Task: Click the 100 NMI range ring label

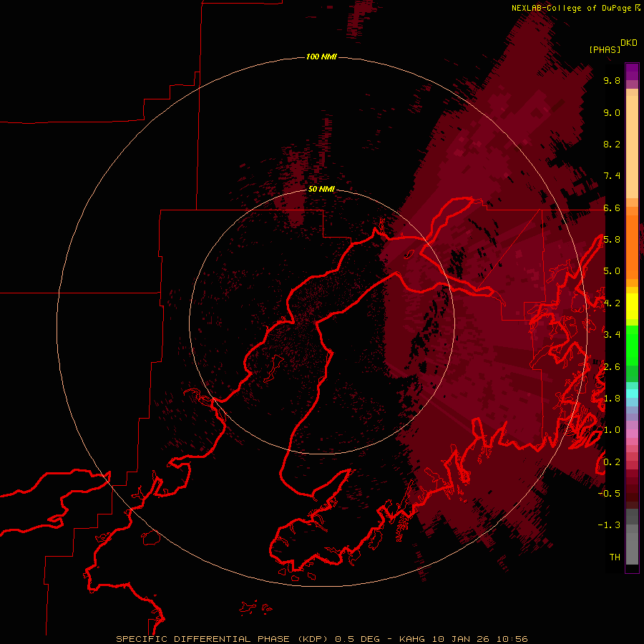Action: pyautogui.click(x=321, y=57)
